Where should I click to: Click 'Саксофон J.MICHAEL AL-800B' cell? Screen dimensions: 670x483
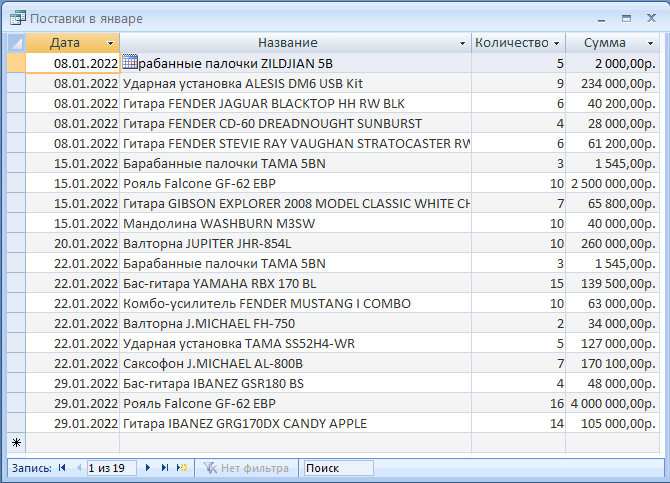(295, 363)
